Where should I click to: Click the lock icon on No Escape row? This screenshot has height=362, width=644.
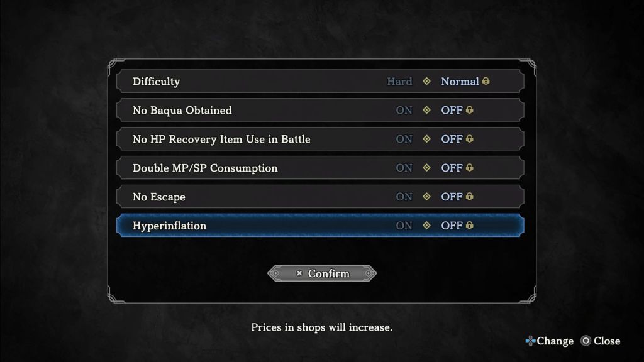pyautogui.click(x=469, y=197)
